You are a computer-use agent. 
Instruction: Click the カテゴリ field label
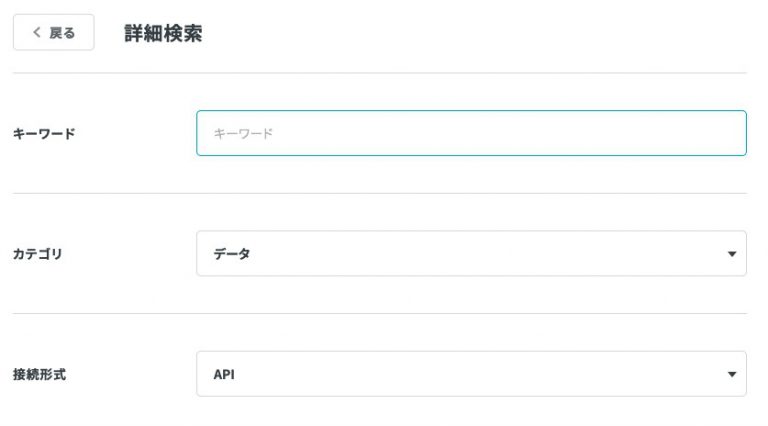click(x=38, y=254)
